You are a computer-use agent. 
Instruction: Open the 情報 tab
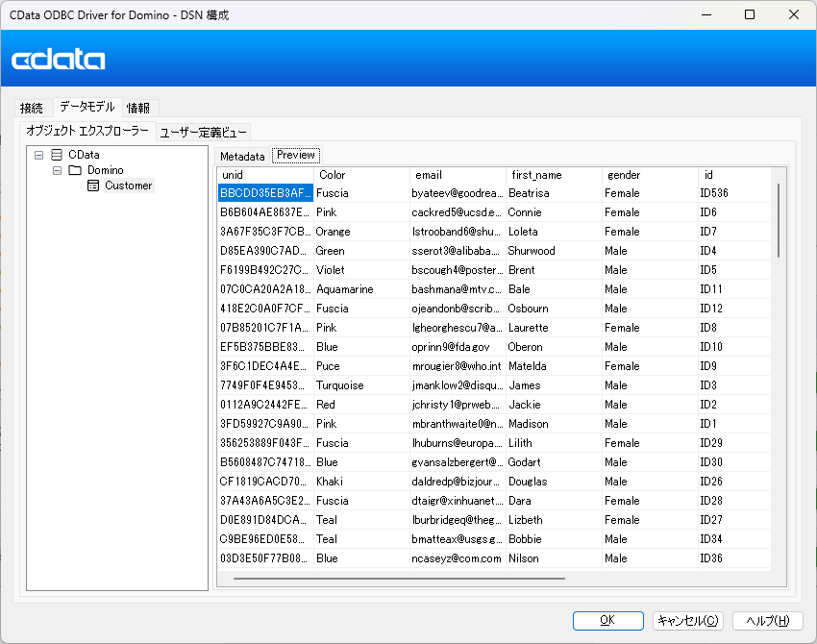(x=138, y=108)
